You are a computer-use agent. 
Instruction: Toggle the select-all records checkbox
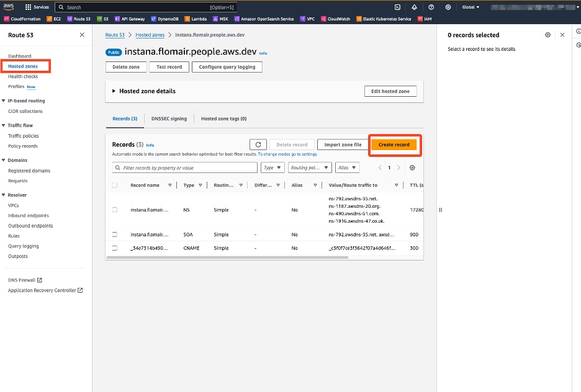(115, 185)
